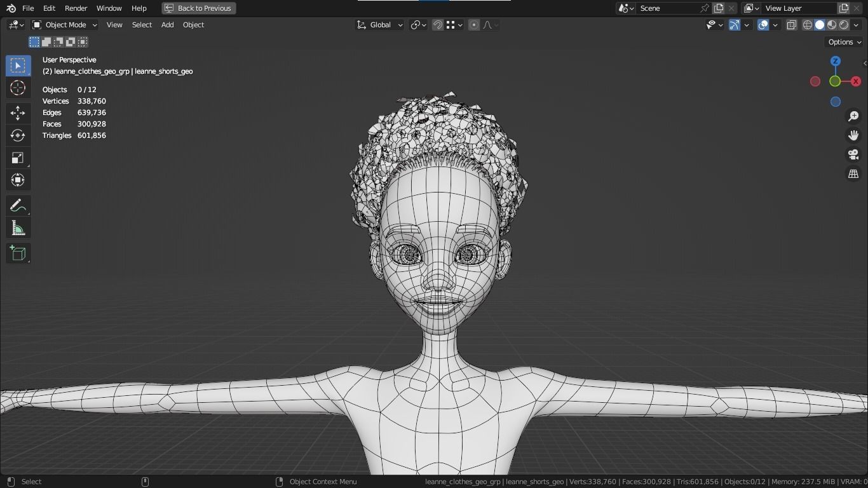Select the Annotate tool
The height and width of the screenshot is (488, 868).
click(x=18, y=206)
